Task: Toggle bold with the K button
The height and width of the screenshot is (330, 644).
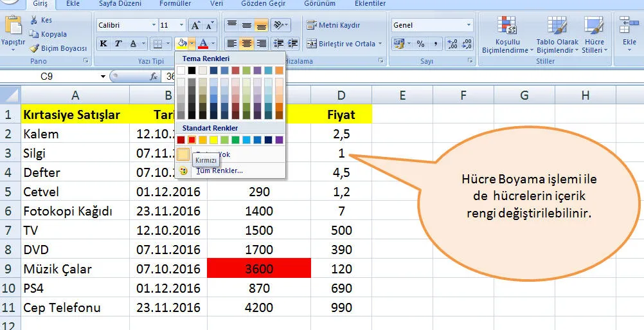Action: [x=103, y=44]
